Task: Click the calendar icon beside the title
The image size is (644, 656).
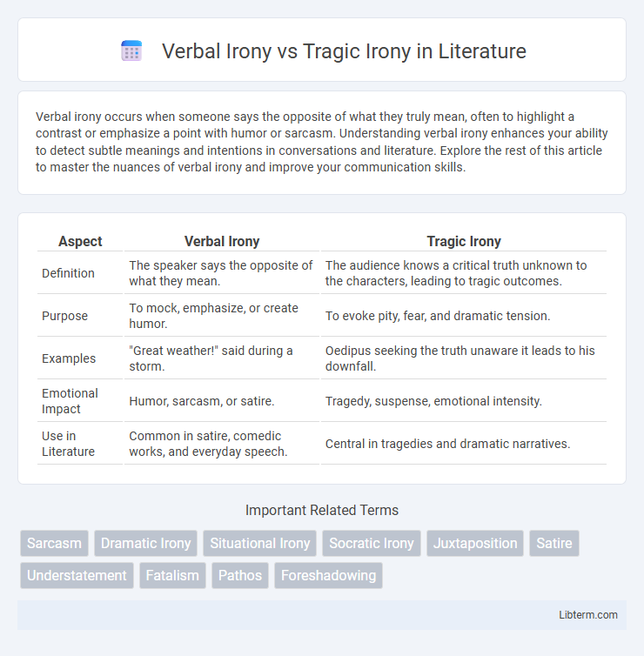Action: tap(131, 51)
